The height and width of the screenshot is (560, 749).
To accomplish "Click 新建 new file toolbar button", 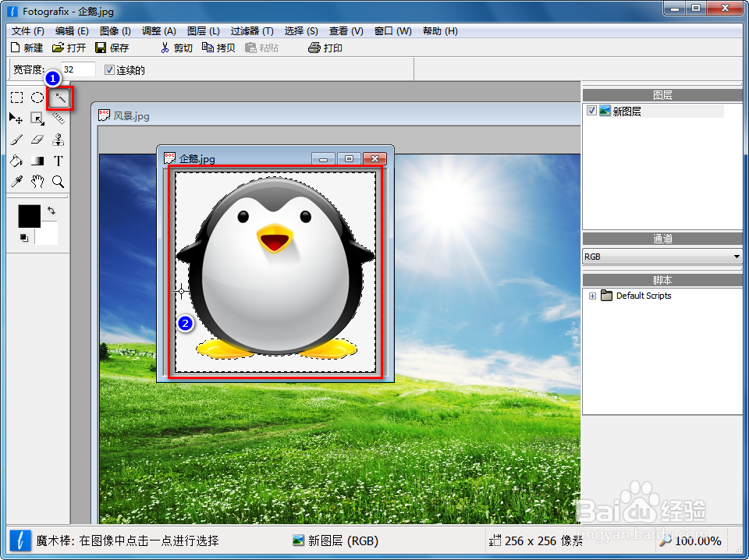I will point(27,48).
